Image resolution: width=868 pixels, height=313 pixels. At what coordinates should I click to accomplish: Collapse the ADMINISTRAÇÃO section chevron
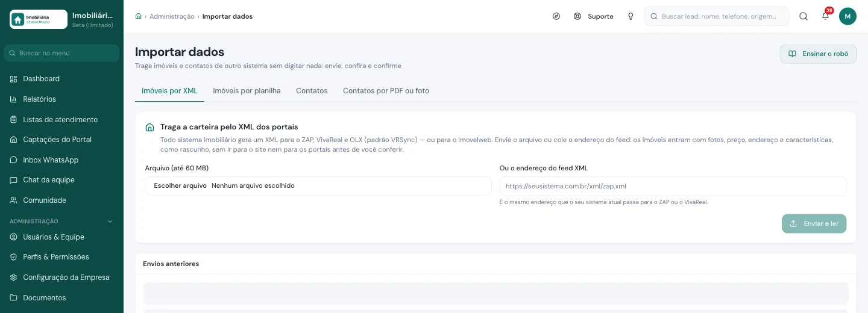110,222
